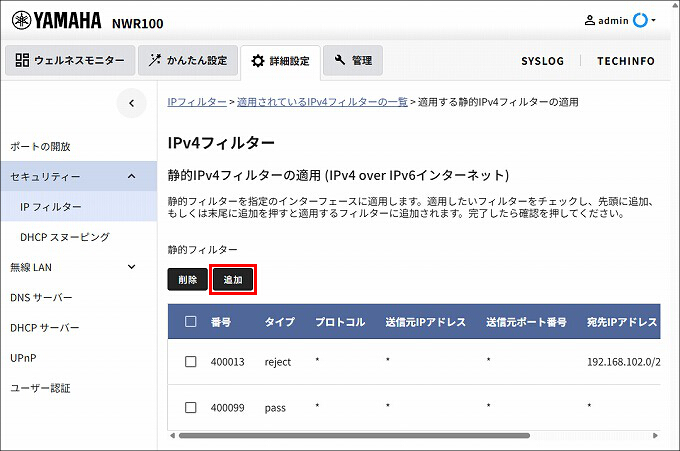Collapse the セキュリティー sidebar section
This screenshot has height=451, width=680.
click(78, 176)
